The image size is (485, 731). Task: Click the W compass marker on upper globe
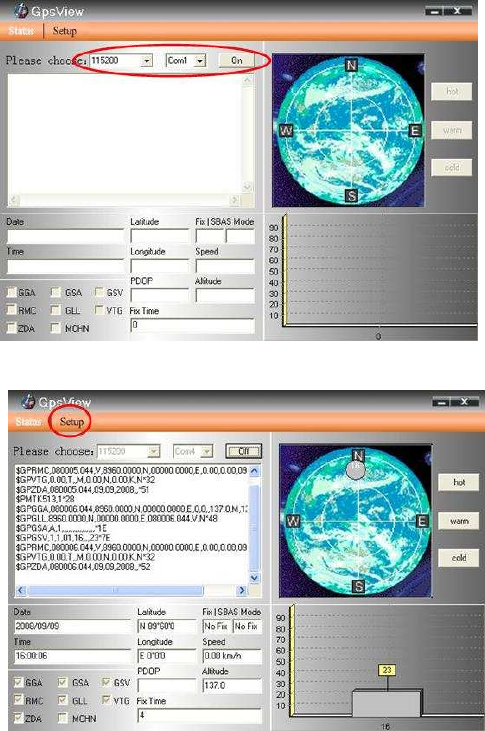286,131
